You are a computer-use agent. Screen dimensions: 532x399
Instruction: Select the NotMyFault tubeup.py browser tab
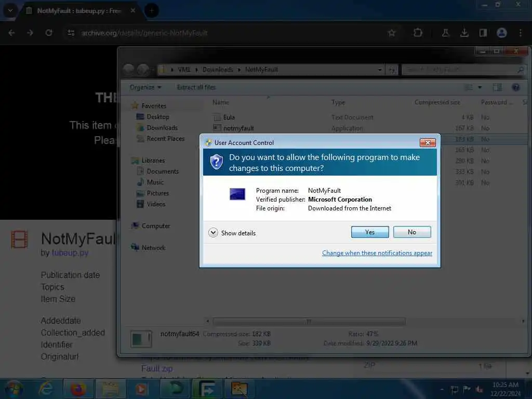[x=79, y=11]
